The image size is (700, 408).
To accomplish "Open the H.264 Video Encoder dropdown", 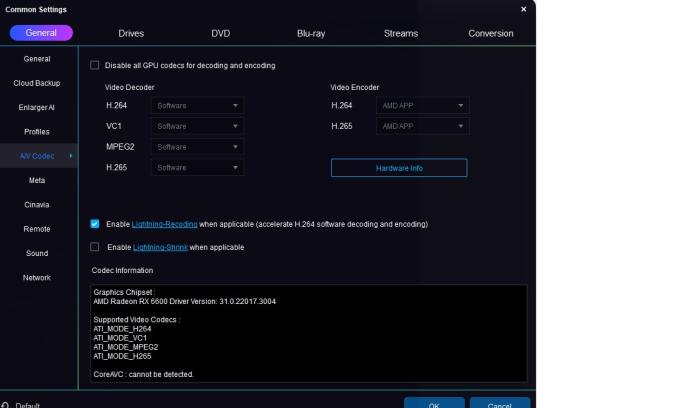I will (x=422, y=105).
